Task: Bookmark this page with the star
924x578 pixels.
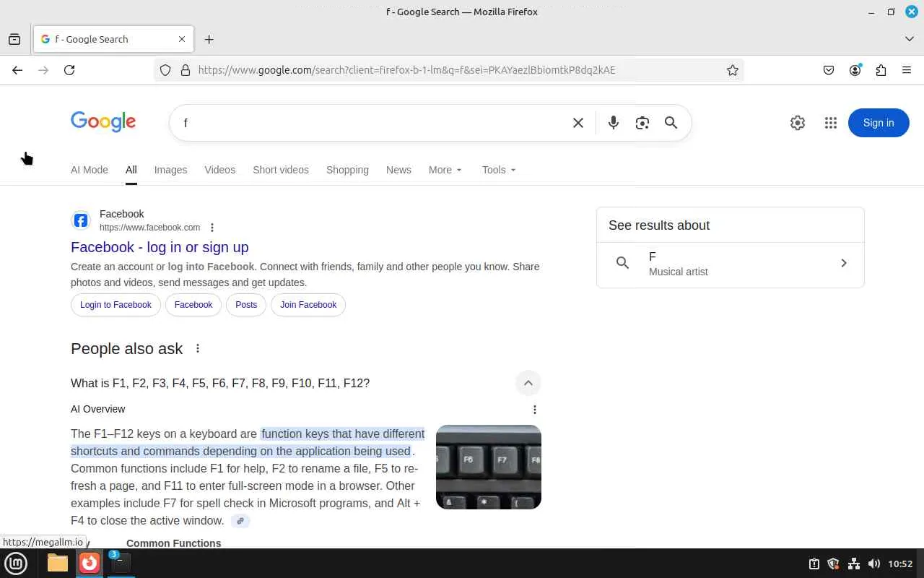Action: coord(733,70)
